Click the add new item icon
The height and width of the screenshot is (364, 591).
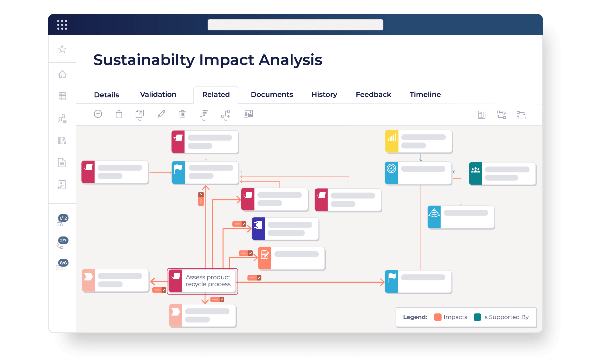coord(98,113)
